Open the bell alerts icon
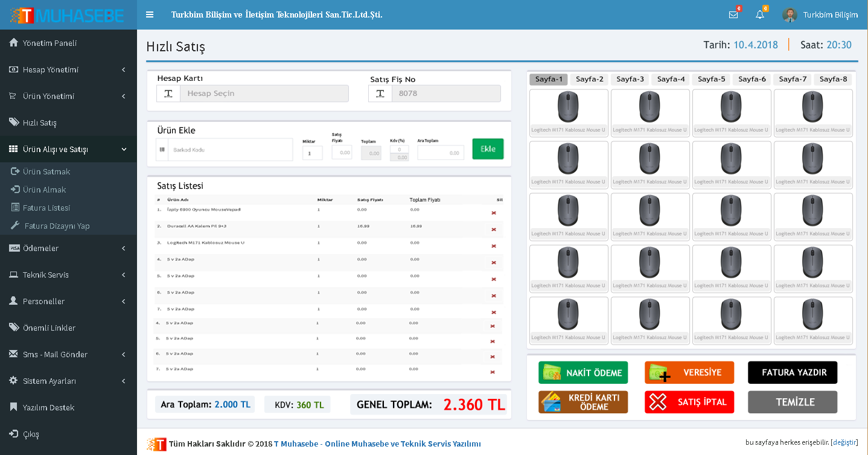Viewport: 868px width, 455px height. tap(760, 14)
